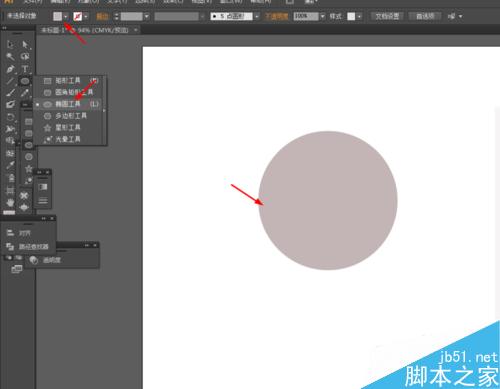
Task: Choose 圆角矩形工具 (Rounded Rectangle) from flyout
Action: (x=68, y=92)
